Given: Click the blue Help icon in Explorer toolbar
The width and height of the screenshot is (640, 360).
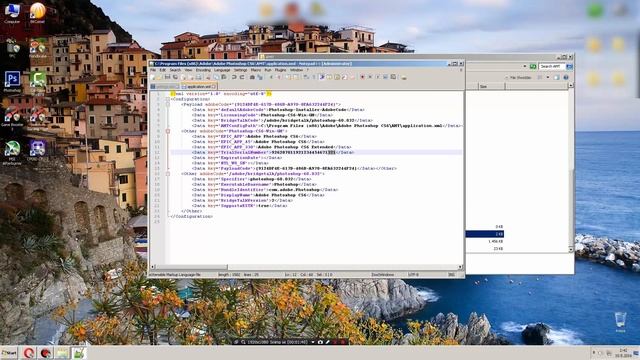Looking at the screenshot, I should coord(566,77).
